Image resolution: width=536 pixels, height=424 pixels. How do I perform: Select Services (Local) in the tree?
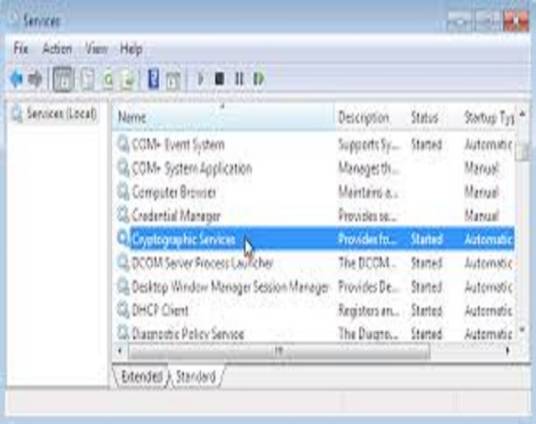point(62,114)
